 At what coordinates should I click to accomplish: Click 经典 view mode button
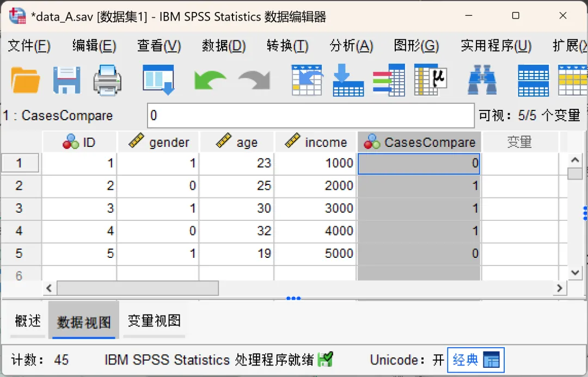click(475, 360)
